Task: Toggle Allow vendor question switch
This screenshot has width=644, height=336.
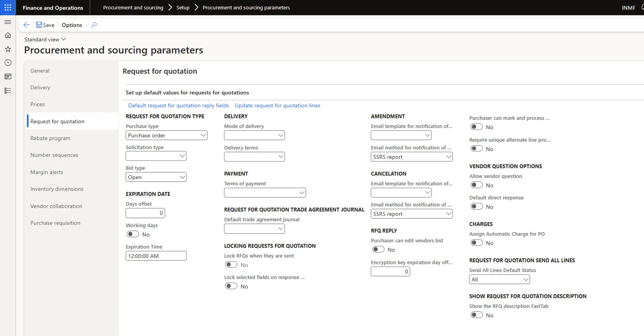Action: click(x=477, y=185)
